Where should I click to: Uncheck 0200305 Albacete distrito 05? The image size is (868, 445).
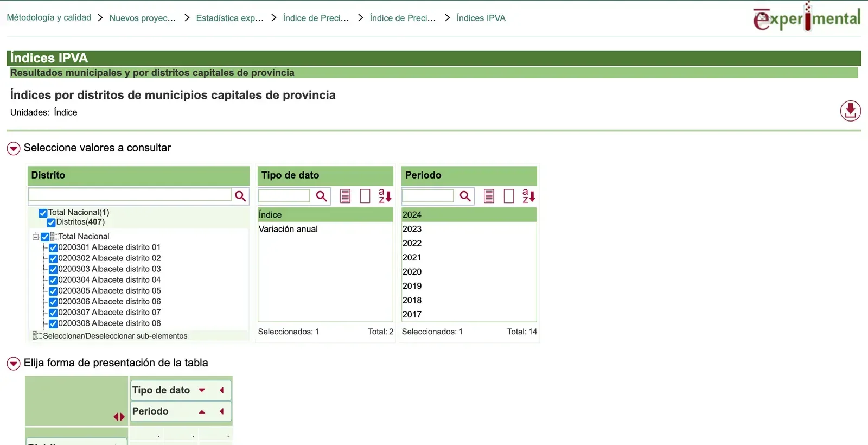(53, 291)
